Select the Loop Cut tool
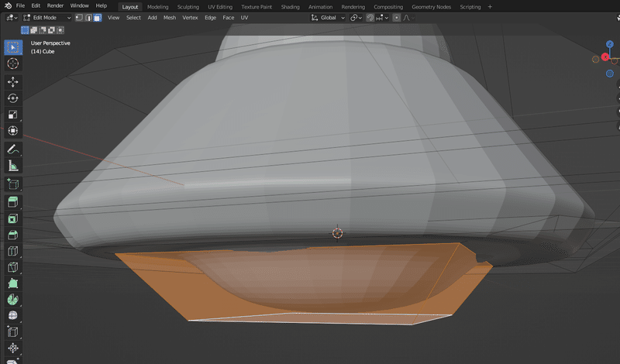 (13, 251)
